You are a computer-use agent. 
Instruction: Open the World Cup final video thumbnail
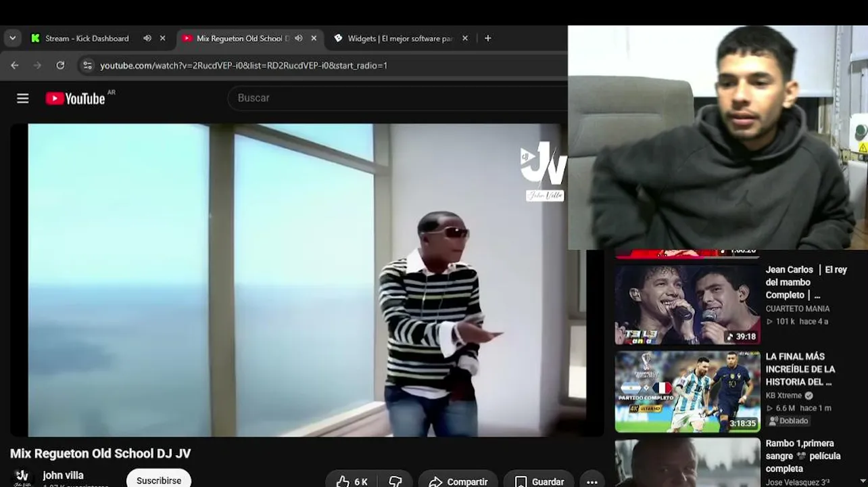(688, 391)
